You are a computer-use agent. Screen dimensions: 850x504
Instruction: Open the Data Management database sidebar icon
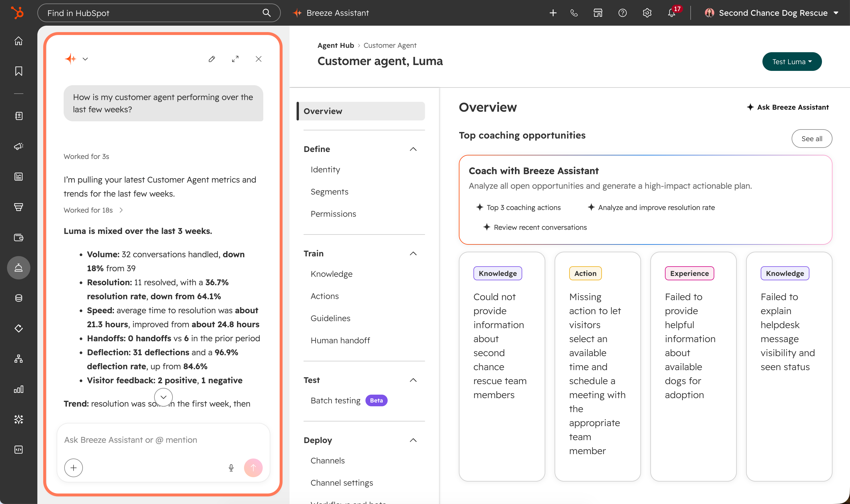click(19, 298)
